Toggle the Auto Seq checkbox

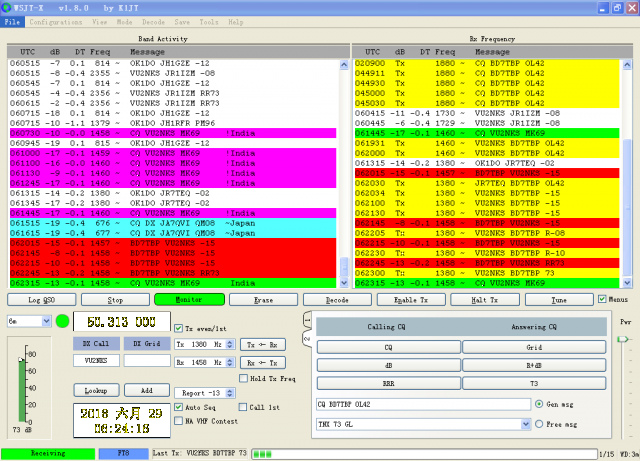[178, 407]
